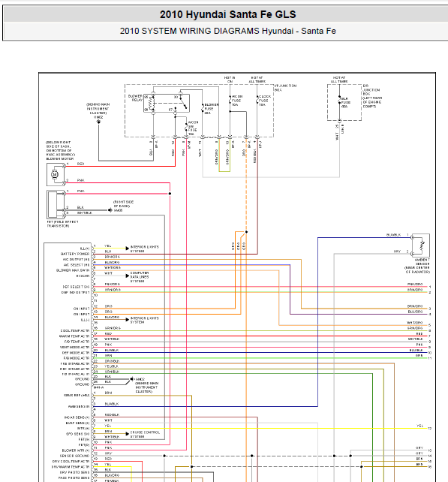
Task: Click the AMBIENT SENSOR label
Action: pos(422,262)
